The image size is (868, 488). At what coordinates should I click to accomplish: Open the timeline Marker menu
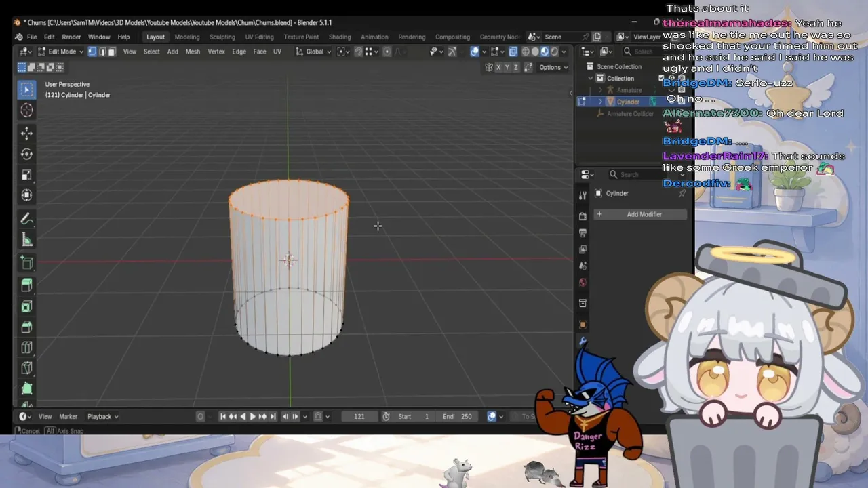coord(68,416)
